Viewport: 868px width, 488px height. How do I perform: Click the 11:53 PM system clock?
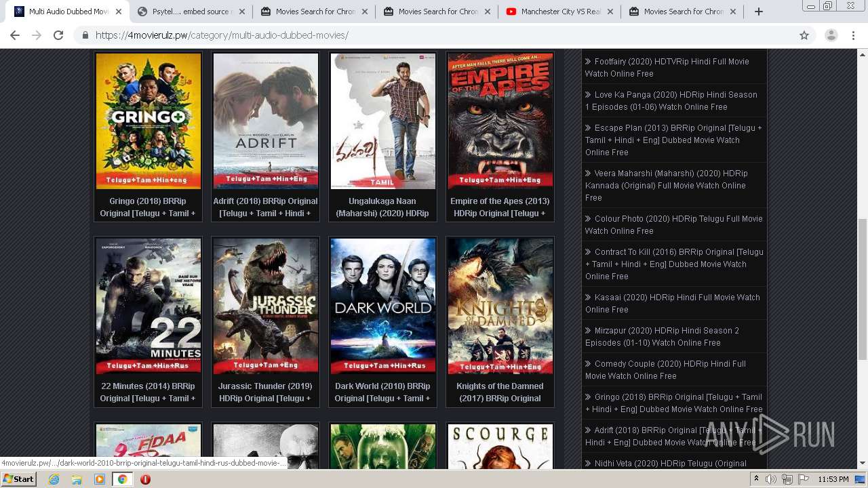[x=833, y=479]
